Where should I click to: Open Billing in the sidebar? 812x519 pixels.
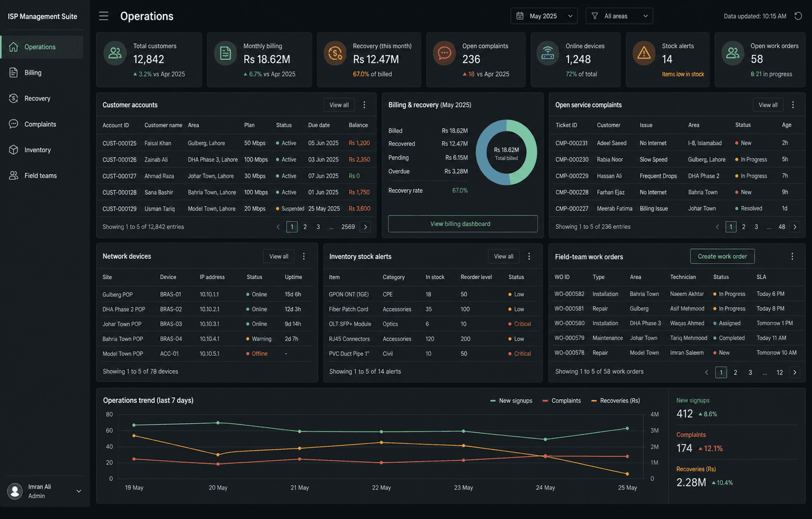pos(42,73)
